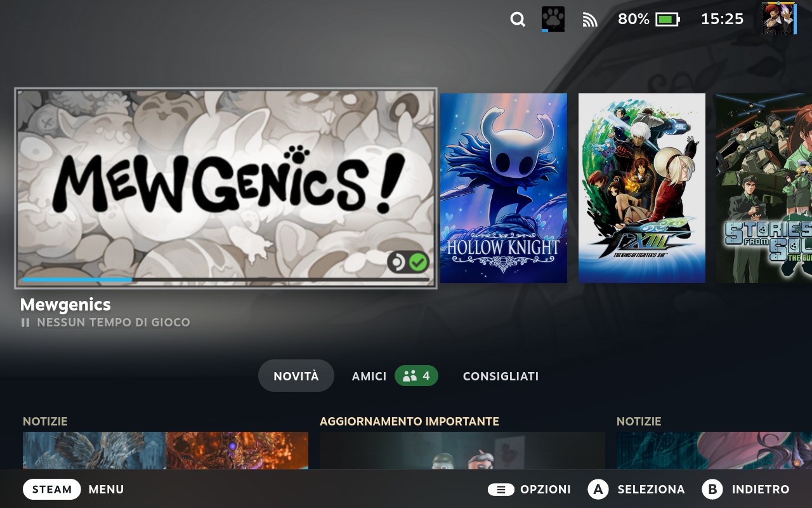
Task: Click the download status icon on Mewgenics
Action: pyautogui.click(x=397, y=262)
